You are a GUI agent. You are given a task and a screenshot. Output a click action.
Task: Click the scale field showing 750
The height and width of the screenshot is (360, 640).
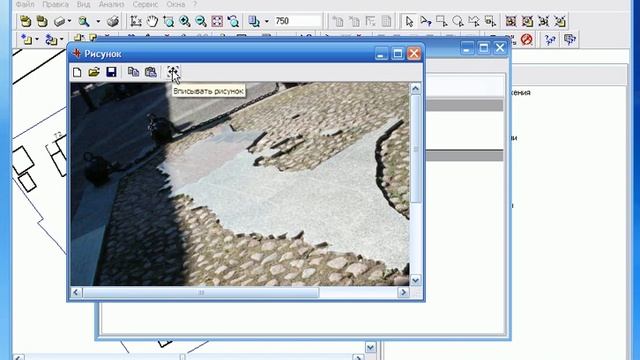[x=298, y=21]
